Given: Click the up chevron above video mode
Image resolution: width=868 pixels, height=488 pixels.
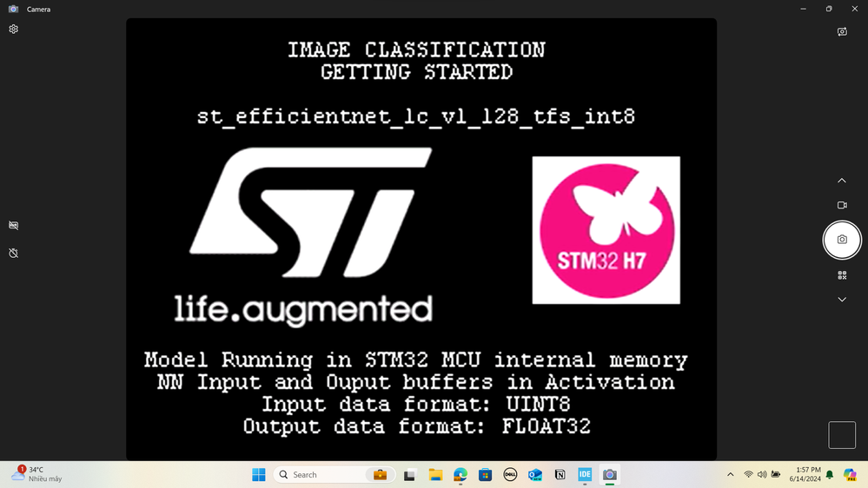Looking at the screenshot, I should [841, 181].
